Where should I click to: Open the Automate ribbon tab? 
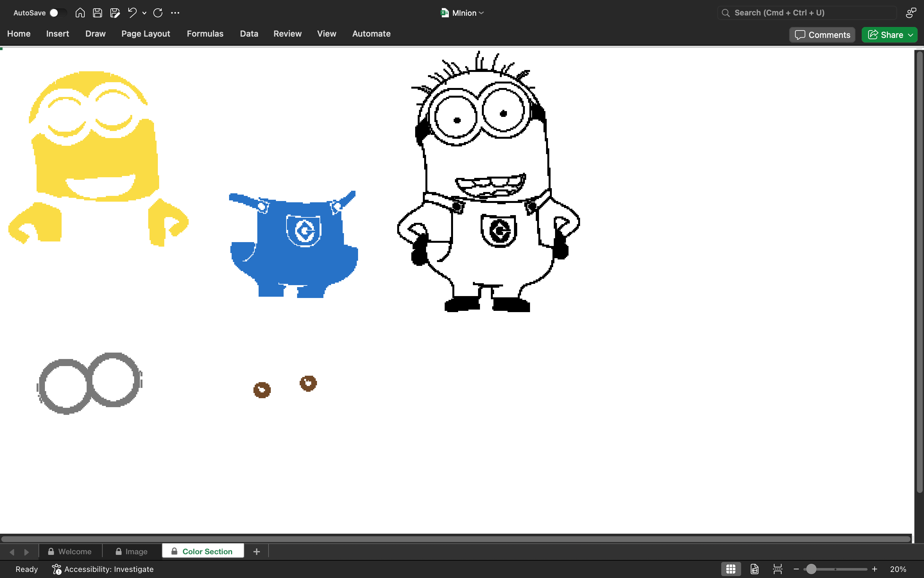pos(372,34)
